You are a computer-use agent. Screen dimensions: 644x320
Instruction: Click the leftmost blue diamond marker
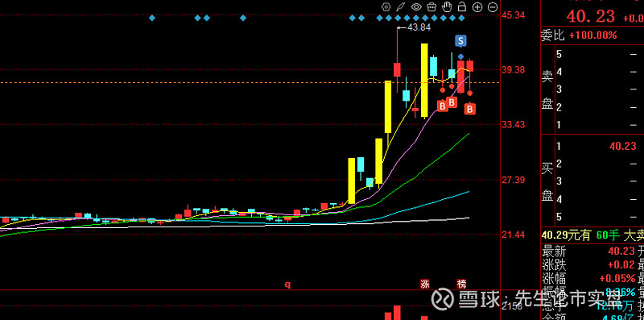coord(152,18)
